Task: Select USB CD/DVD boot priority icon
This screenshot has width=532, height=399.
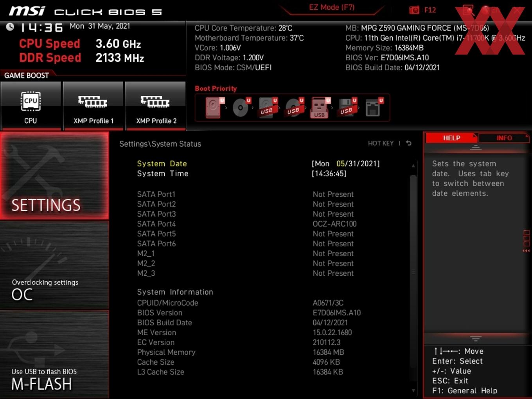Action: tap(294, 108)
